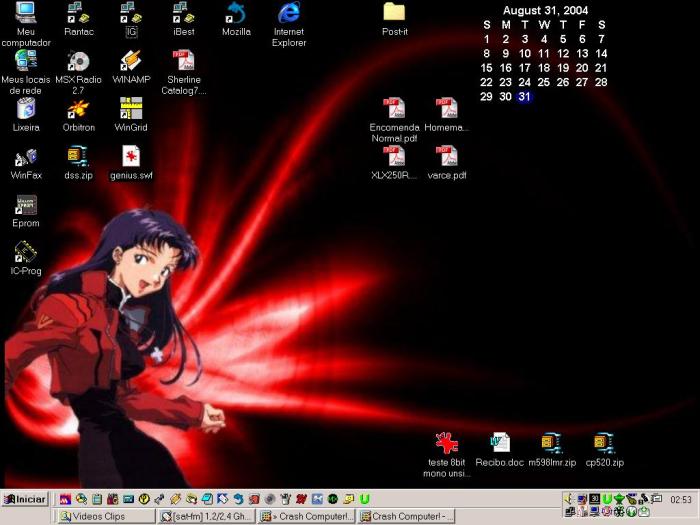Open the Homema... PDF file
This screenshot has width=700, height=525.
coord(446,115)
